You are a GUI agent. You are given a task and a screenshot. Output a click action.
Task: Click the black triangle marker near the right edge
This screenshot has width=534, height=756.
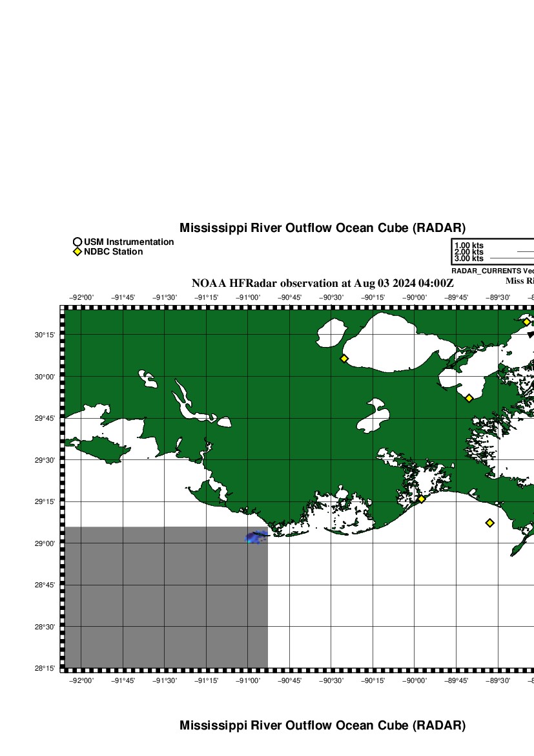(531, 335)
